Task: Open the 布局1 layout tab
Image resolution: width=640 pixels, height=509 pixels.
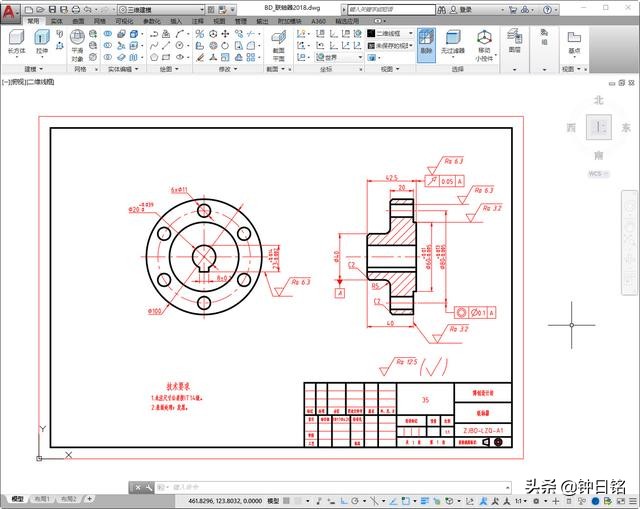Action: 42,498
